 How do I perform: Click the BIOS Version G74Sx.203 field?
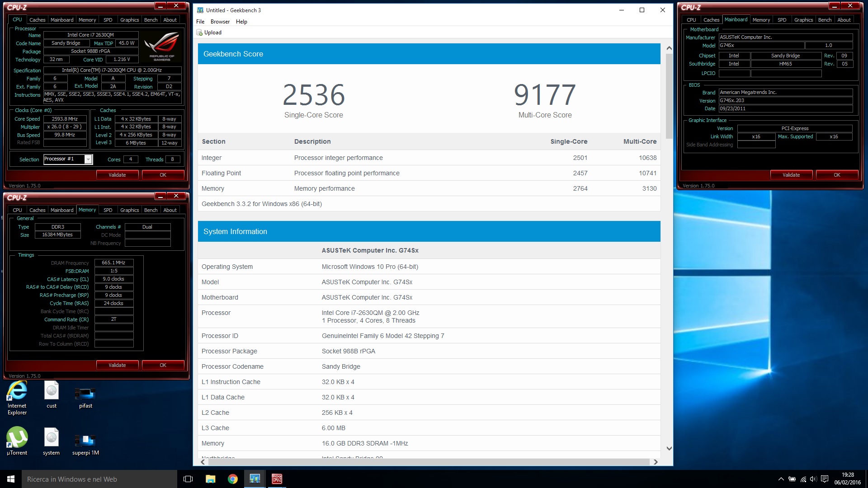pyautogui.click(x=785, y=100)
